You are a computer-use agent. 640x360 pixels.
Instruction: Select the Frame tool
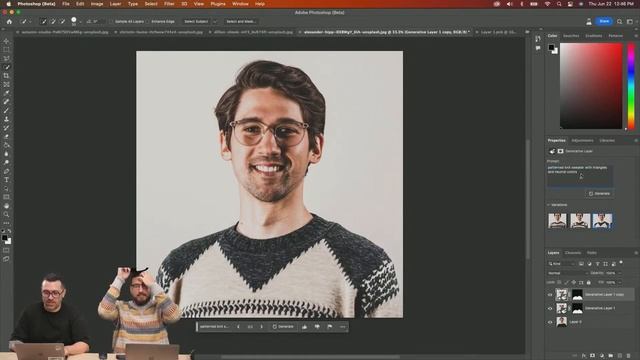[x=6, y=84]
